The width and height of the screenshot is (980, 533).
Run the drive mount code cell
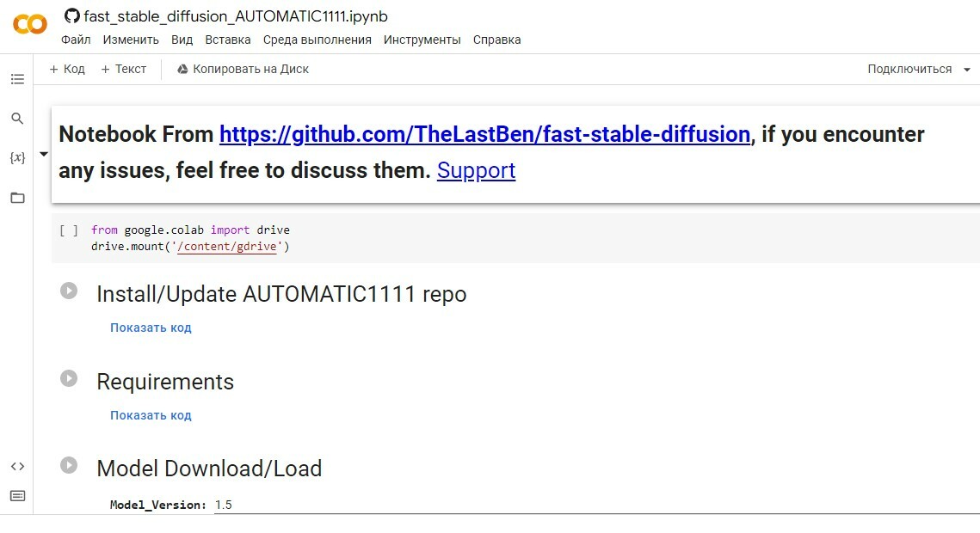(x=69, y=230)
